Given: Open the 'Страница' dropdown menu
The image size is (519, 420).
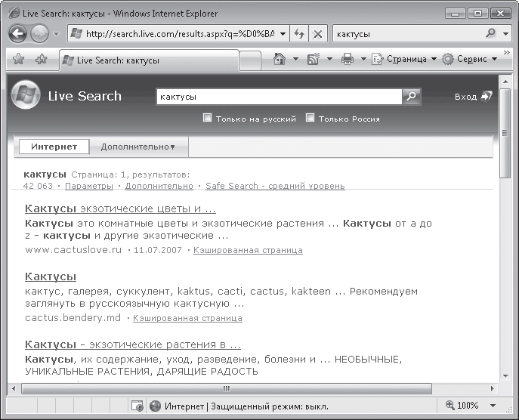Looking at the screenshot, I should 404,59.
